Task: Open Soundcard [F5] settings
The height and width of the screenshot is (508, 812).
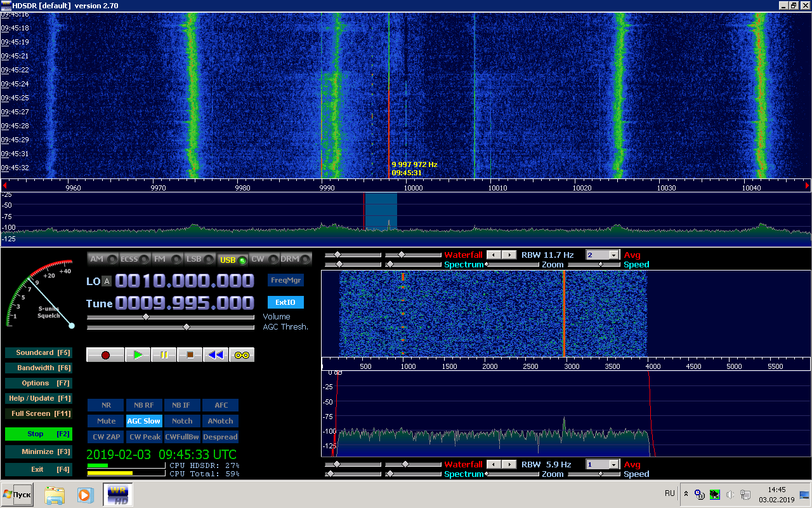Action: tap(38, 352)
